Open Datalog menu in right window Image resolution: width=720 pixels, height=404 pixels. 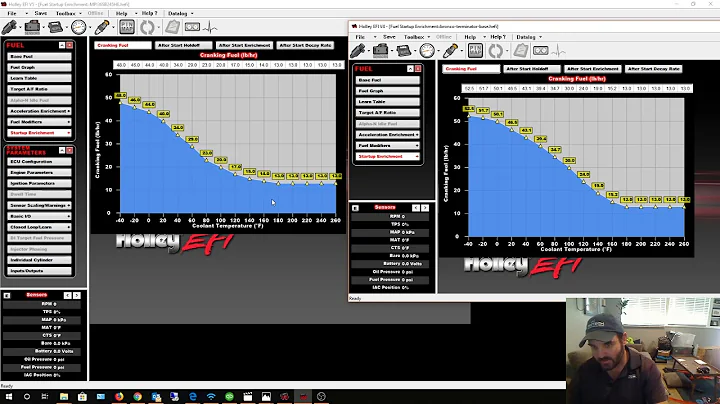pos(526,37)
